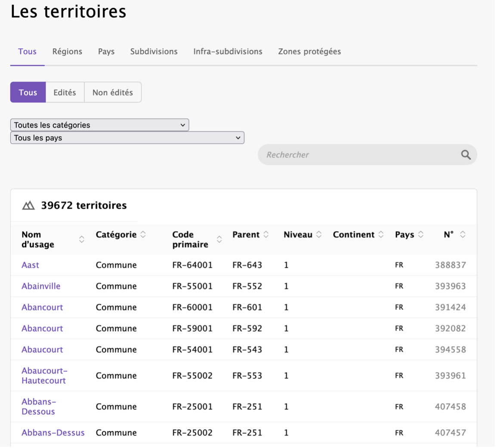Open the Abainville territory link
Screen dimensions: 497x448
40,286
